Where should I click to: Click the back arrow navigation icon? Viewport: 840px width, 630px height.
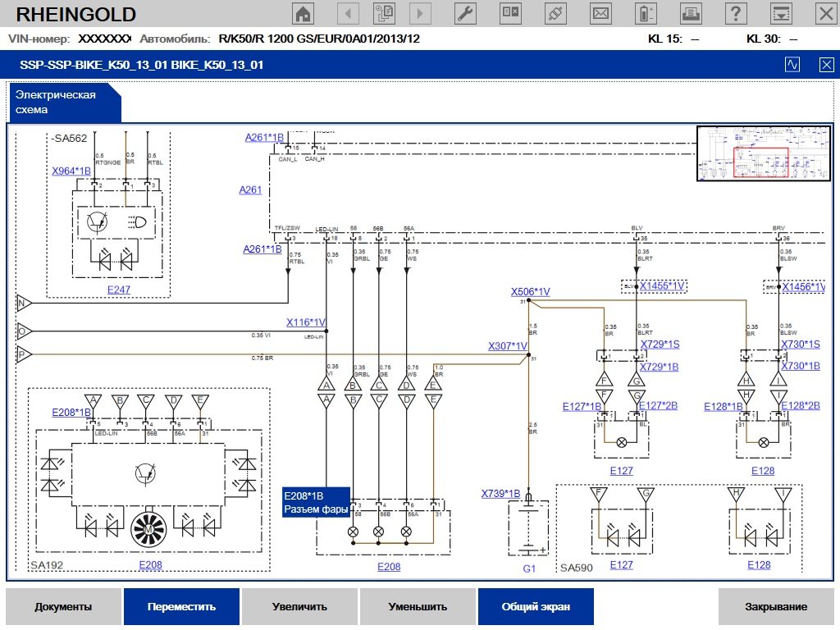pos(348,13)
